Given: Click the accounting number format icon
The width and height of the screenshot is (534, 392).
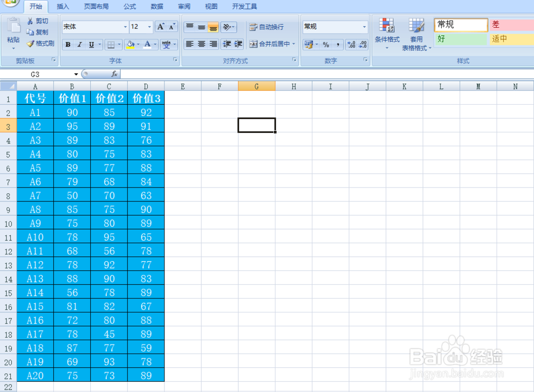Looking at the screenshot, I should (x=309, y=44).
